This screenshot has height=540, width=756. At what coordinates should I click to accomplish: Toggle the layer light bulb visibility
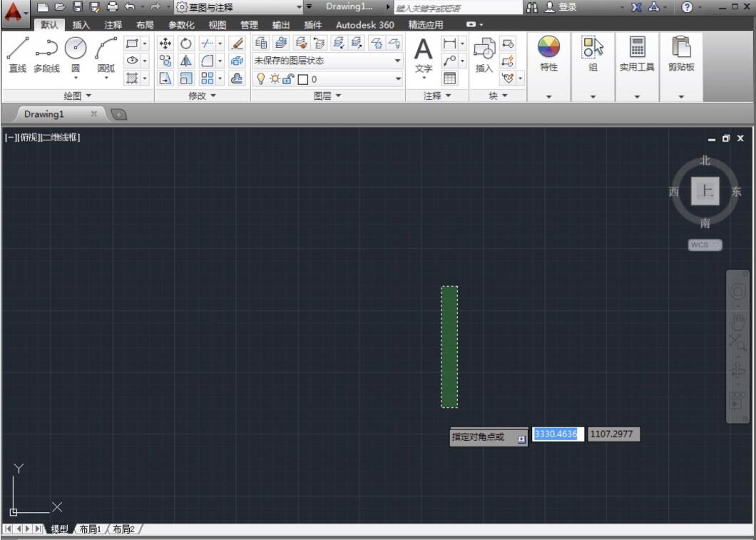click(x=261, y=79)
